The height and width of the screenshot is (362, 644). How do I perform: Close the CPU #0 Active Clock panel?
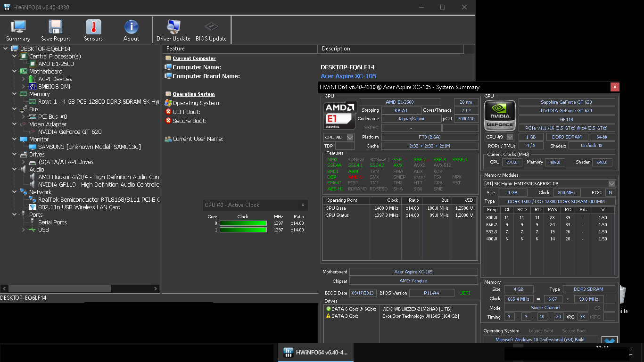[303, 205]
